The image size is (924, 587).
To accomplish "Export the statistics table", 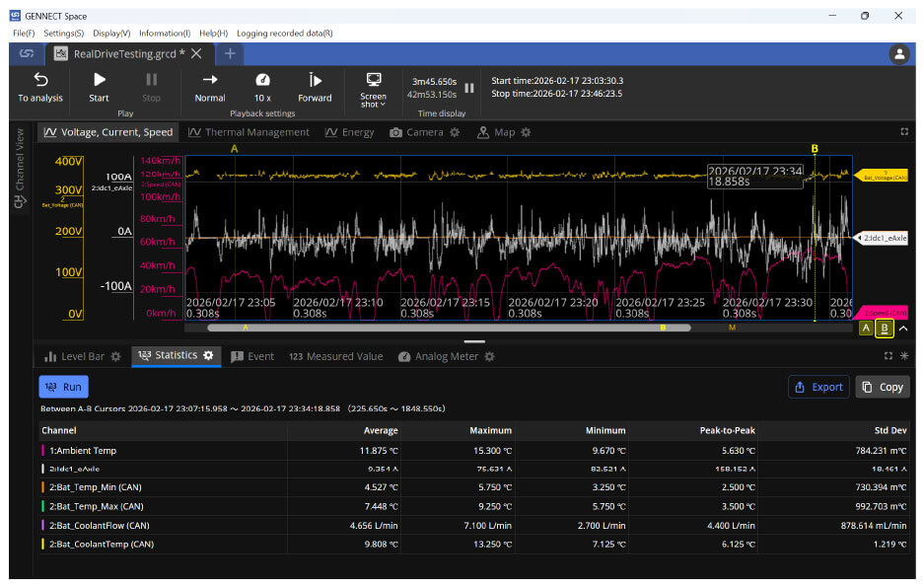I will [818, 387].
